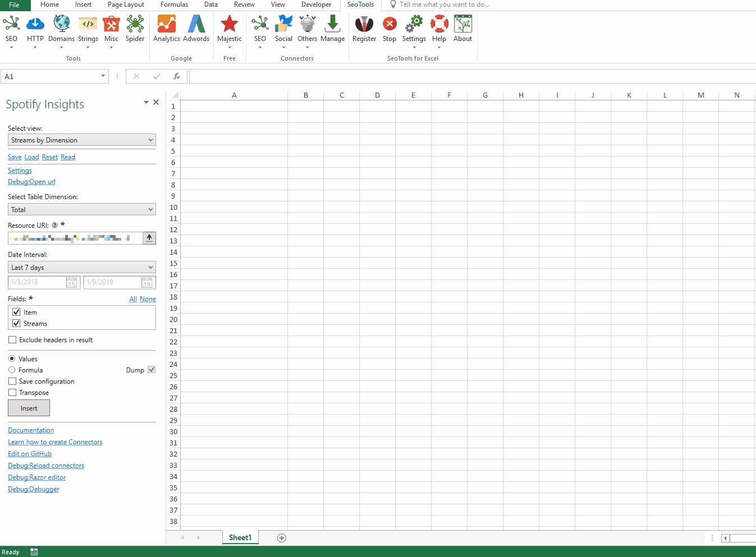Click the Tell me what you want box
Image resolution: width=756 pixels, height=557 pixels.
(x=445, y=4)
